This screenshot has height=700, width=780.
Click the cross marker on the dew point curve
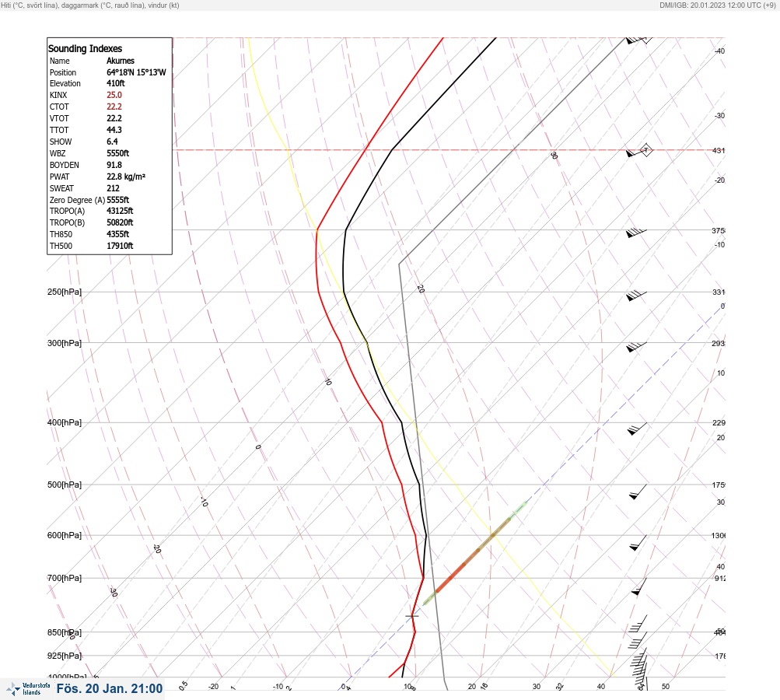click(x=412, y=616)
